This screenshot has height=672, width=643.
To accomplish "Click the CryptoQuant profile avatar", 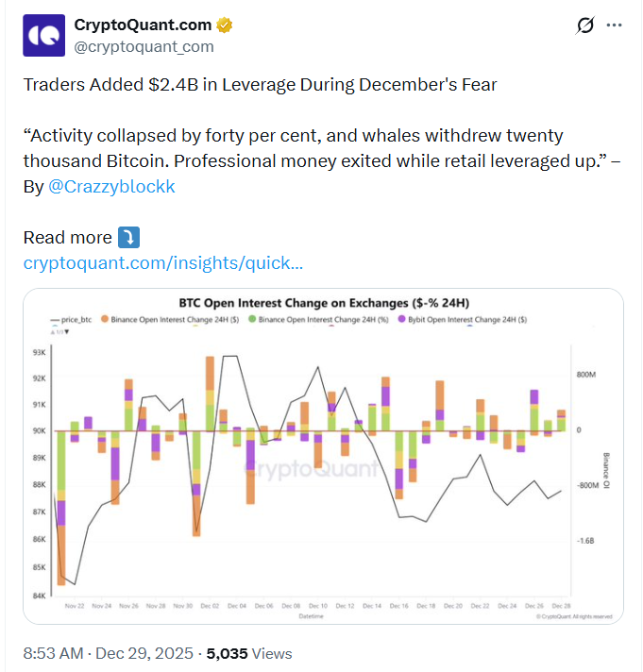I will pyautogui.click(x=44, y=35).
